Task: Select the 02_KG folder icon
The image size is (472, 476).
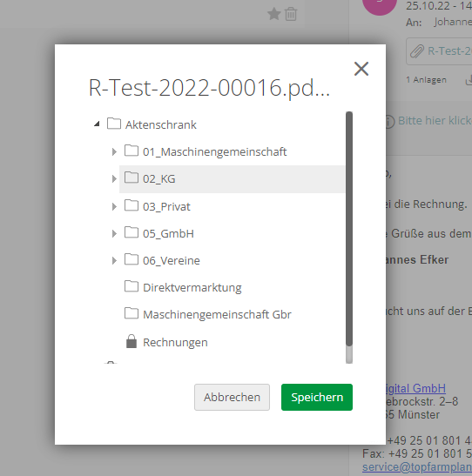Action: tap(131, 178)
